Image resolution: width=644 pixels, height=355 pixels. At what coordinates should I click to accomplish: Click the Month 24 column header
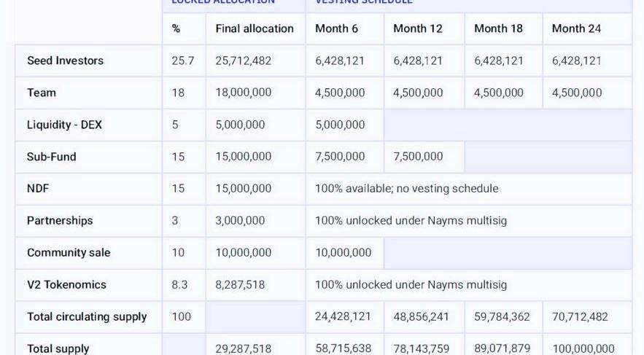click(576, 28)
